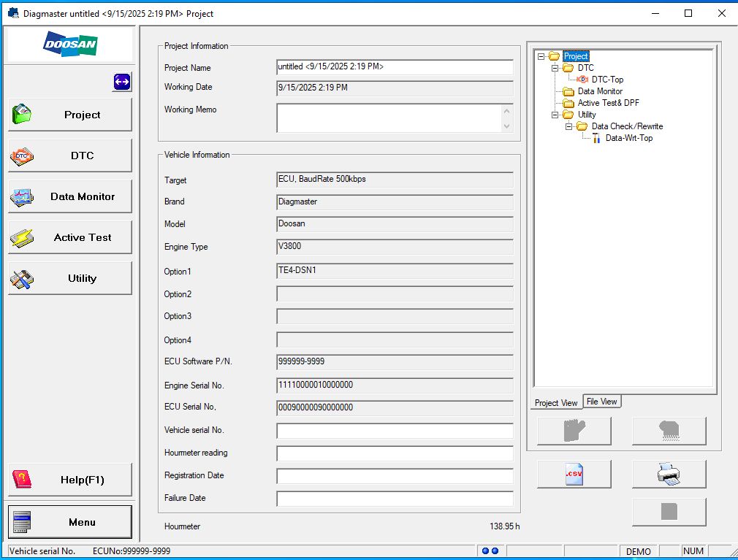Maximize the Diagmaster window
738x560 pixels.
[x=688, y=13]
